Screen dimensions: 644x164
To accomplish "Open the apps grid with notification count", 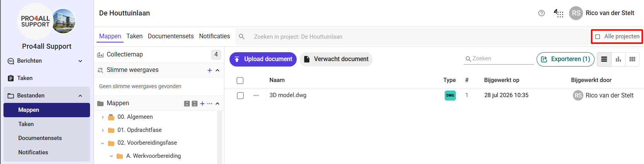I will 559,13.
